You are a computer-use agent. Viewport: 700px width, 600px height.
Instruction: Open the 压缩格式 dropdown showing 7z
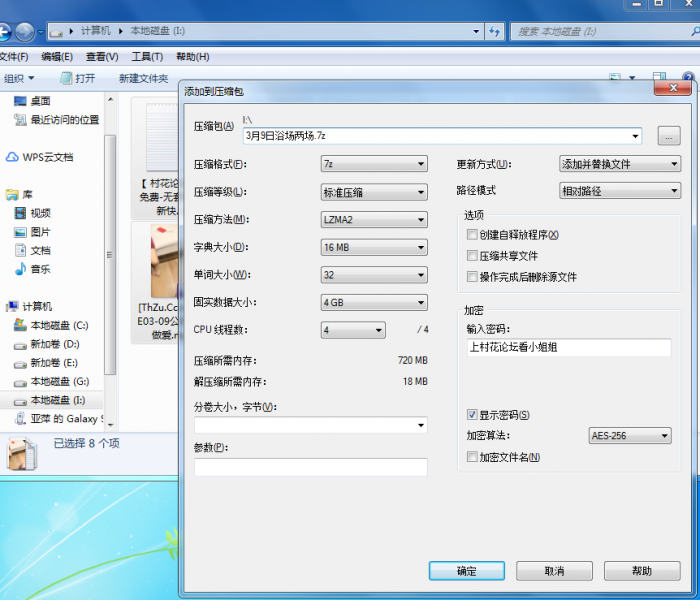(374, 164)
